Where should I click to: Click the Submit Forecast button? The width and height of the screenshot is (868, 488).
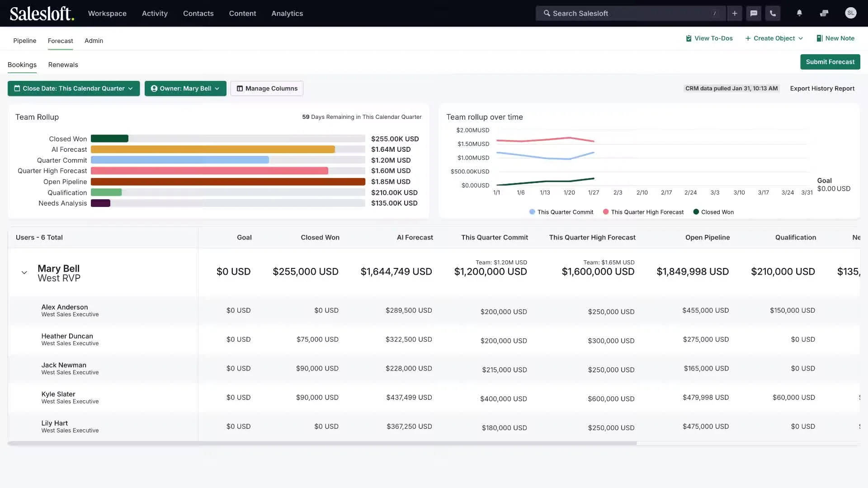point(830,62)
